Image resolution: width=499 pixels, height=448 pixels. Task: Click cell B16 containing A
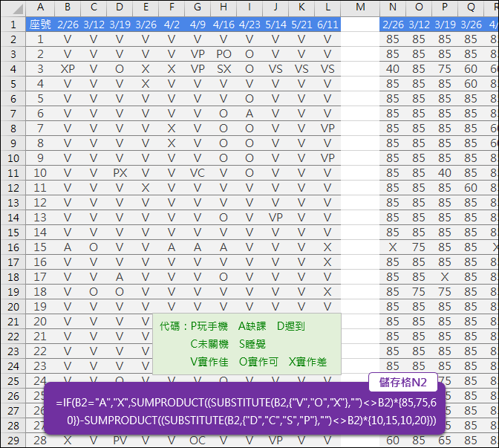pyautogui.click(x=68, y=247)
